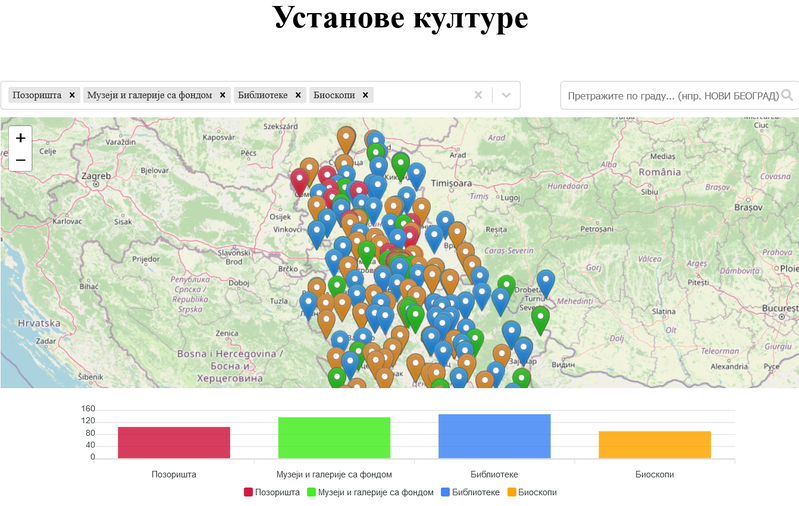This screenshot has width=799, height=506.
Task: Click the city search input field
Action: point(672,95)
